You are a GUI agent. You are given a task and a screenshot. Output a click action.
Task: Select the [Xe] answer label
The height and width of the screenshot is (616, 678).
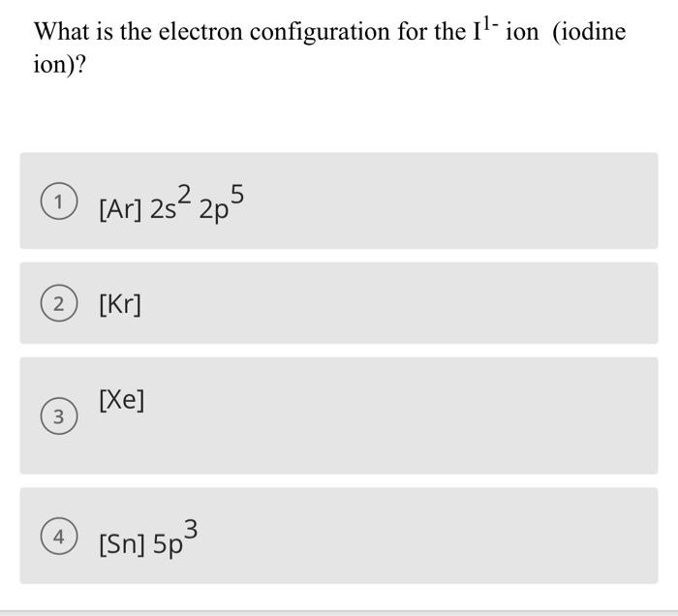click(121, 400)
